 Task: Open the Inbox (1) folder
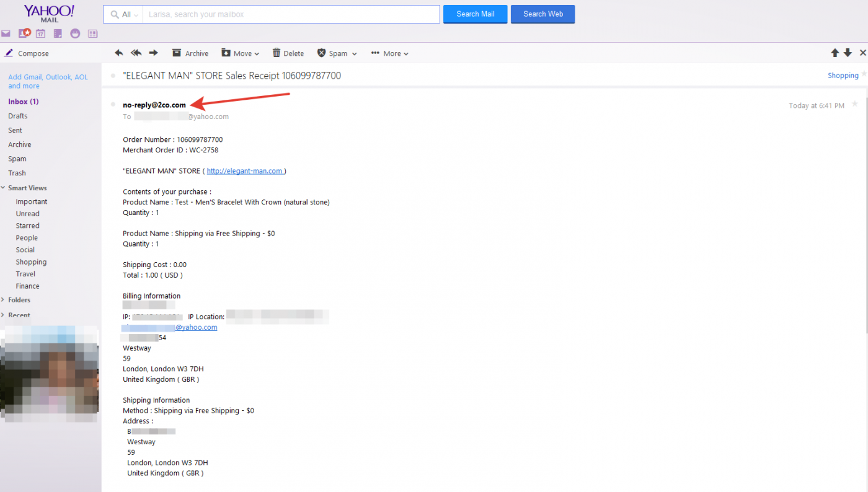[x=24, y=102]
